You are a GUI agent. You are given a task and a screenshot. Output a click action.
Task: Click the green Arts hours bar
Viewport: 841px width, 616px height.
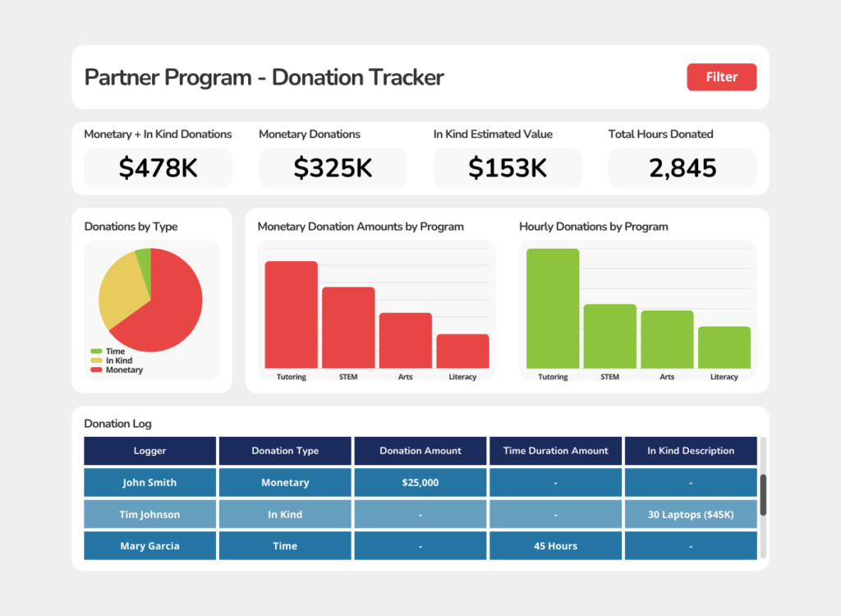pyautogui.click(x=667, y=339)
